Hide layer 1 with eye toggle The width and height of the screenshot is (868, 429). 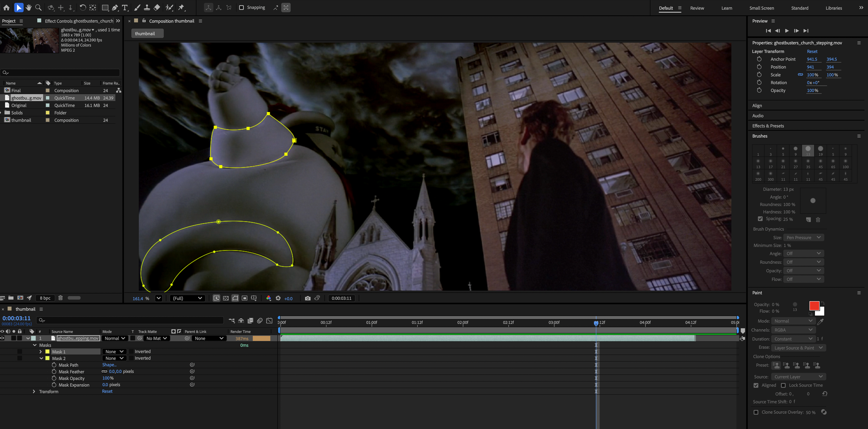(x=2, y=338)
